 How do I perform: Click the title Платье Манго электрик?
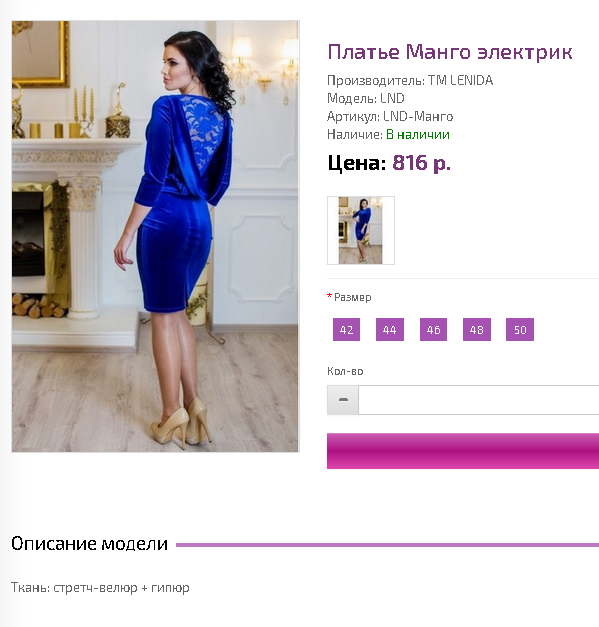coord(450,52)
